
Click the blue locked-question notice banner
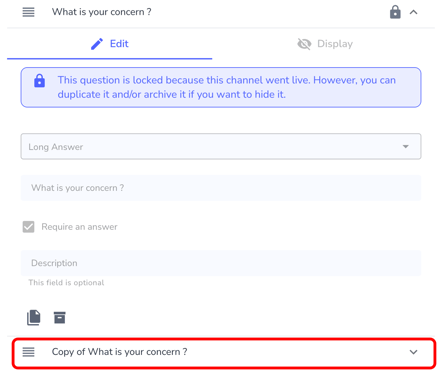[x=221, y=87]
